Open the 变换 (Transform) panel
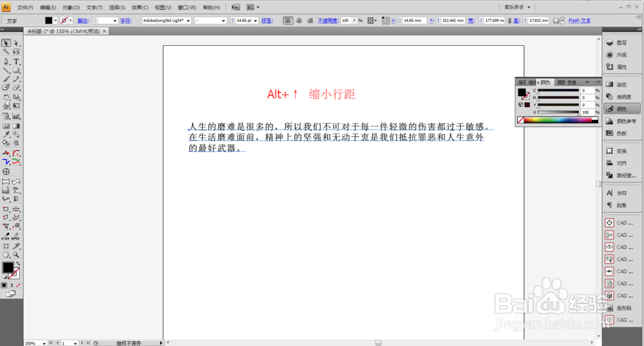This screenshot has width=644, height=346. tap(621, 151)
